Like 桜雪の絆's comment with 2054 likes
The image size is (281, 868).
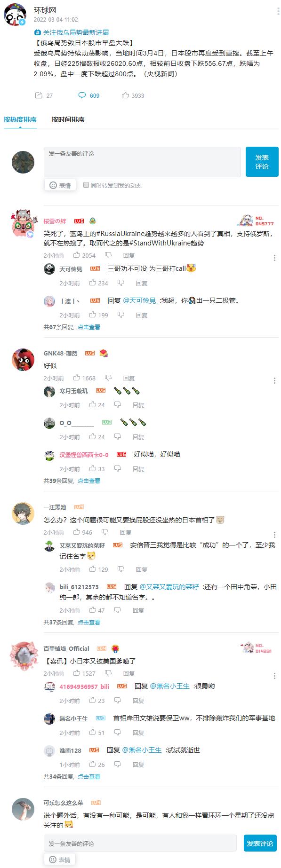tap(77, 255)
